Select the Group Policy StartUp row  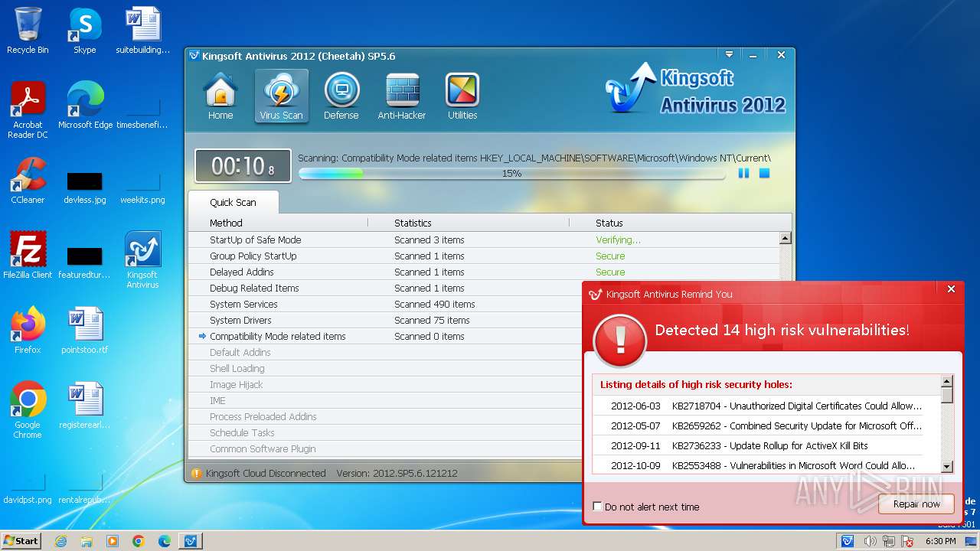[484, 256]
